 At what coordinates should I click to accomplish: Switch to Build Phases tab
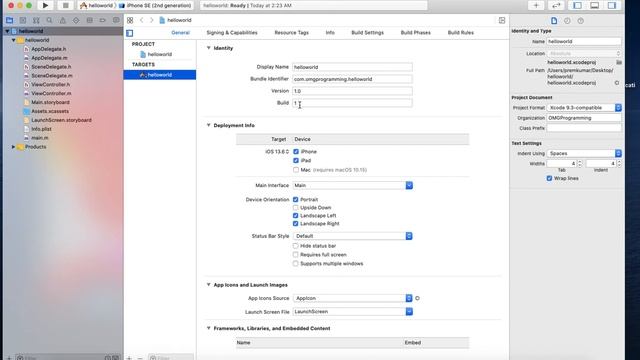point(416,33)
